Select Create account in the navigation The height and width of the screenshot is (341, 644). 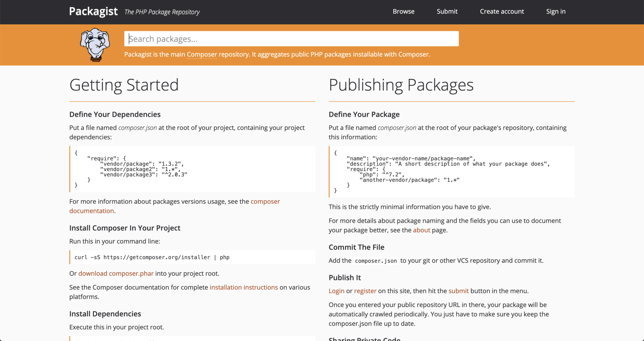pyautogui.click(x=502, y=11)
